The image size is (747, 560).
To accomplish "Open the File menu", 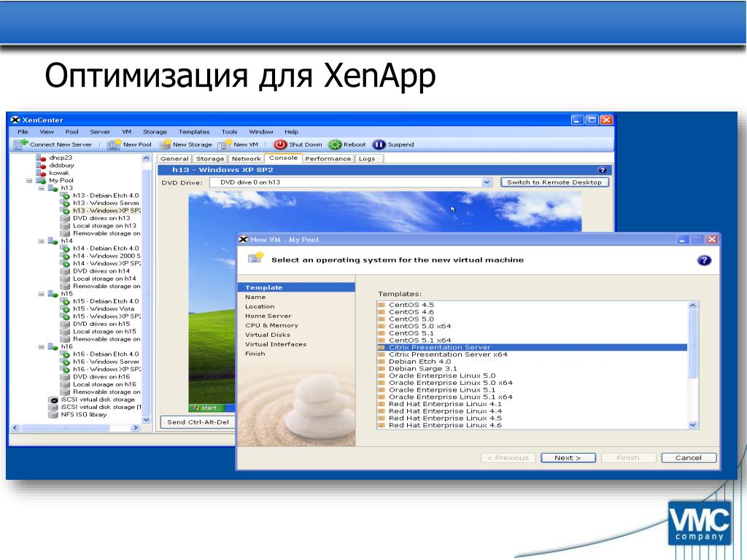I will point(23,132).
